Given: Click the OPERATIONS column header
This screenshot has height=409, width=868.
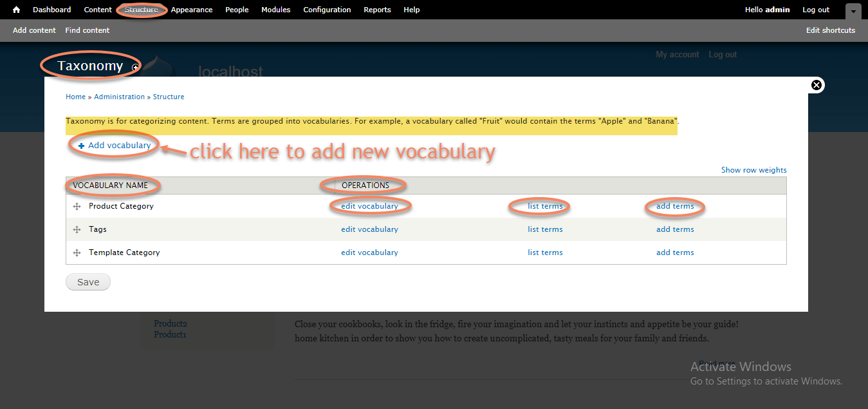Looking at the screenshot, I should coord(365,185).
